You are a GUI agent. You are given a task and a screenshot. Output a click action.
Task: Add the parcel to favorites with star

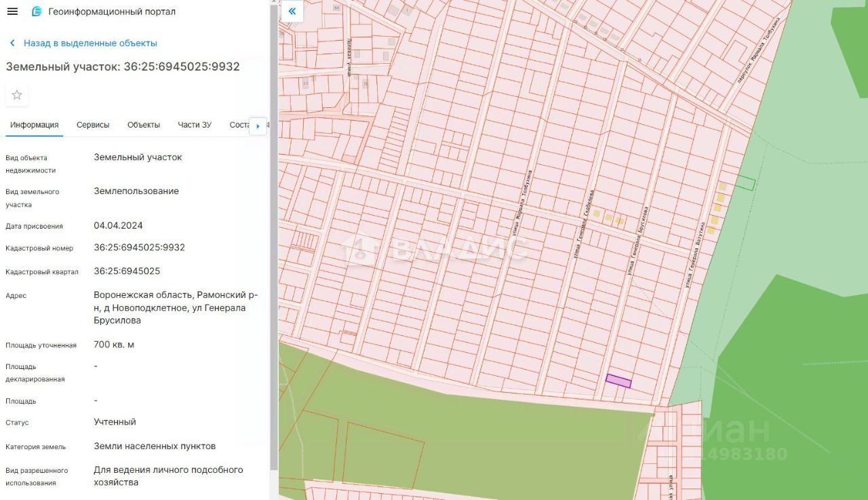[x=17, y=95]
